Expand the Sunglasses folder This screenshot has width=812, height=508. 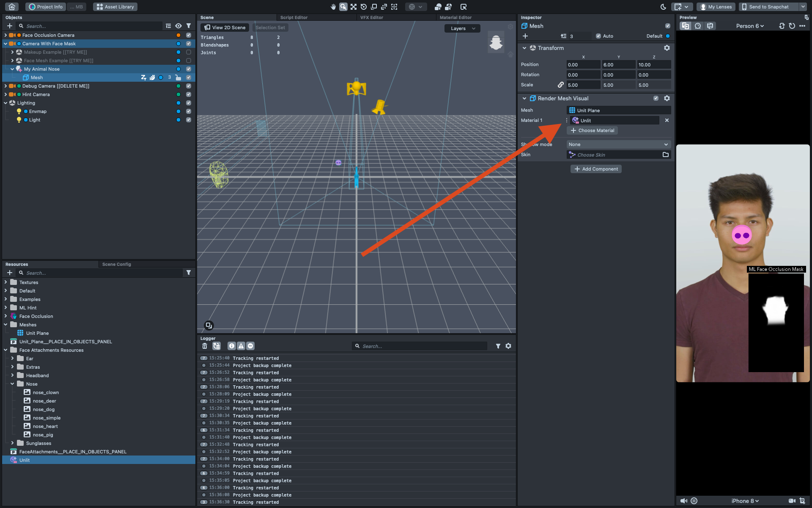point(12,443)
